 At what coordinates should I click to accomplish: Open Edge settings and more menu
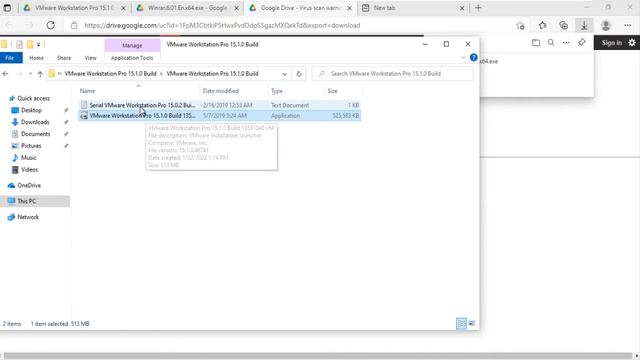(628, 25)
